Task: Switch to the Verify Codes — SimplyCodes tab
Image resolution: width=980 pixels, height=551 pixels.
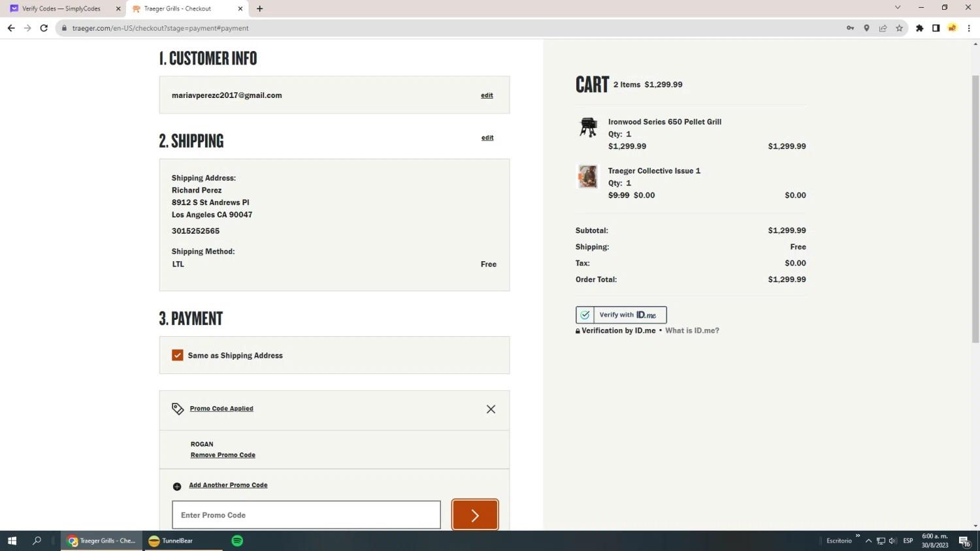Action: [61, 8]
